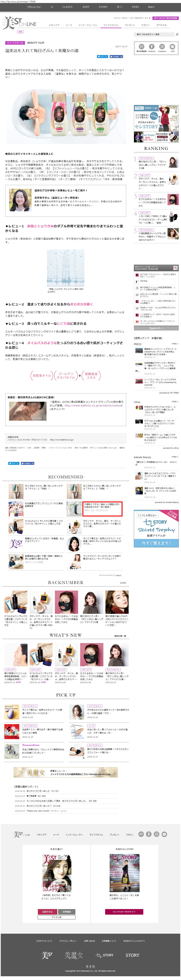
Task: Click the Facebook Like button below article credits
Action: coord(27,463)
